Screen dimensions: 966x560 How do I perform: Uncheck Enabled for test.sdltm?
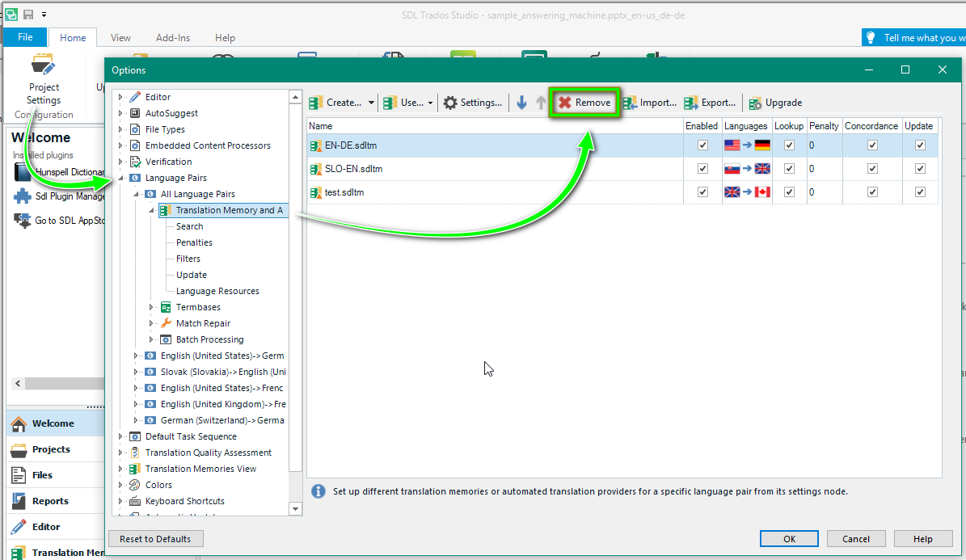coord(702,192)
